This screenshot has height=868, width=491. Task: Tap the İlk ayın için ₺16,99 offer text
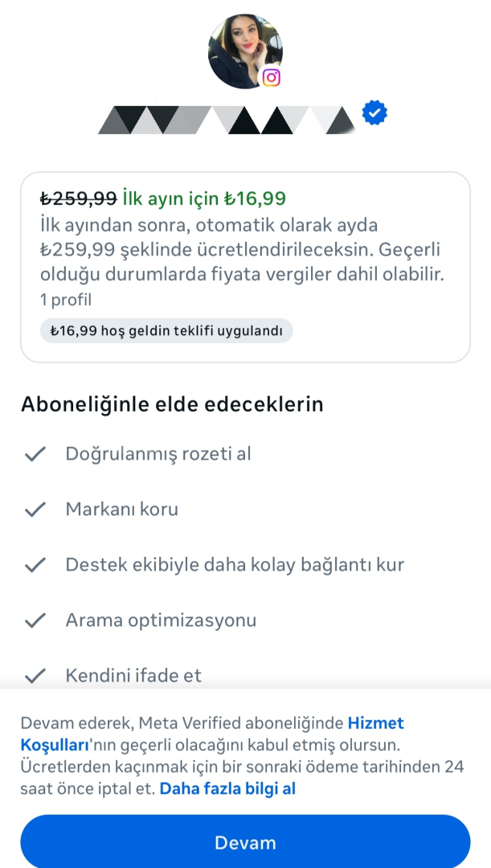[x=205, y=198]
